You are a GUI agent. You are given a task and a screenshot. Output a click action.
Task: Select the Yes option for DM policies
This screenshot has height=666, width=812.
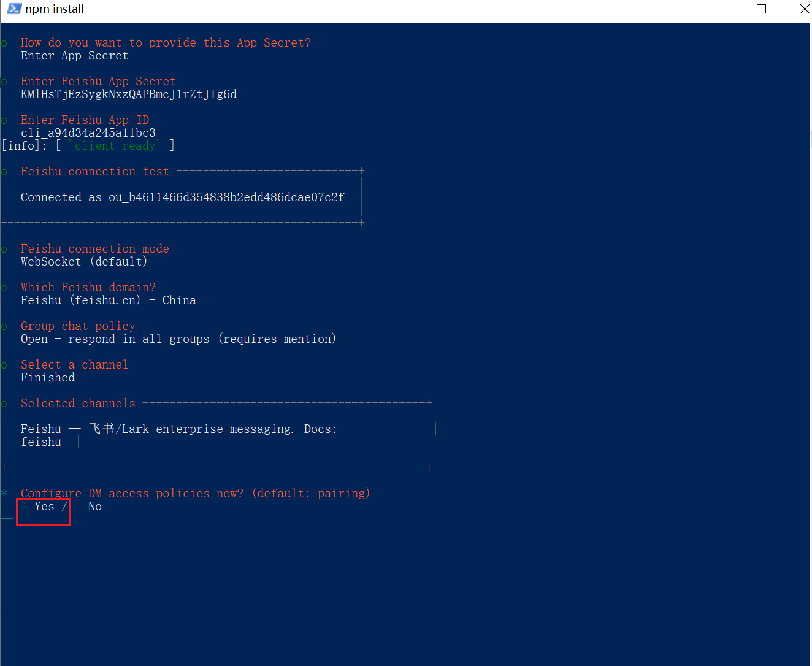pyautogui.click(x=44, y=507)
